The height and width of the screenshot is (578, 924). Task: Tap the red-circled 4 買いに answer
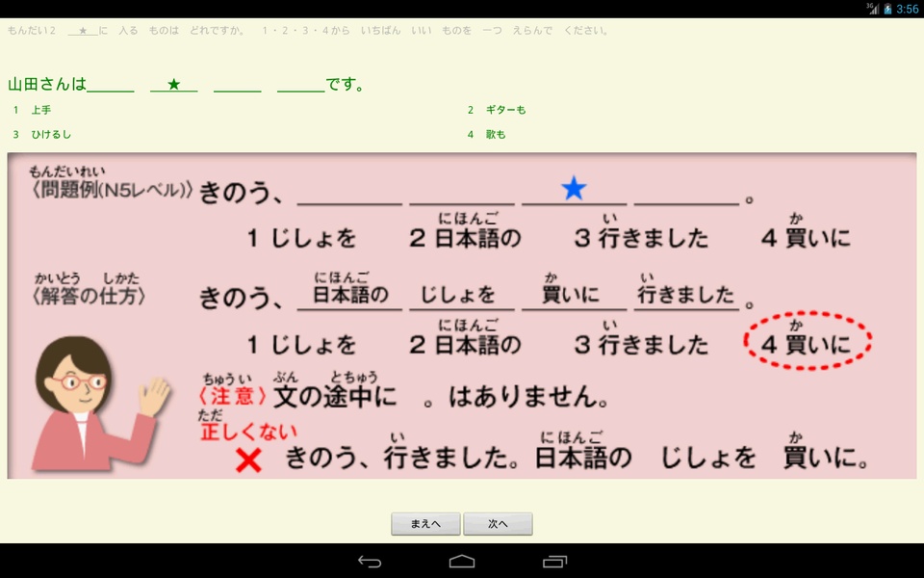[808, 341]
